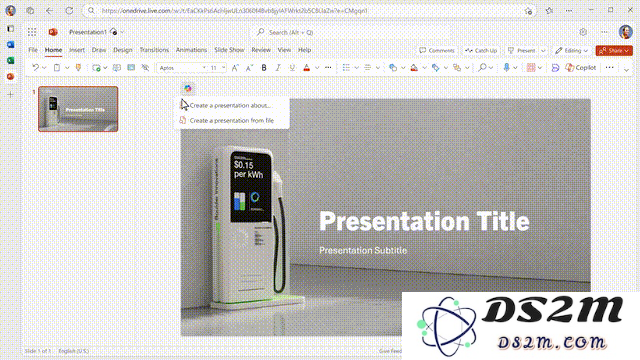Open the Comments pane button
Viewport: 640px width, 360px height.
click(437, 51)
